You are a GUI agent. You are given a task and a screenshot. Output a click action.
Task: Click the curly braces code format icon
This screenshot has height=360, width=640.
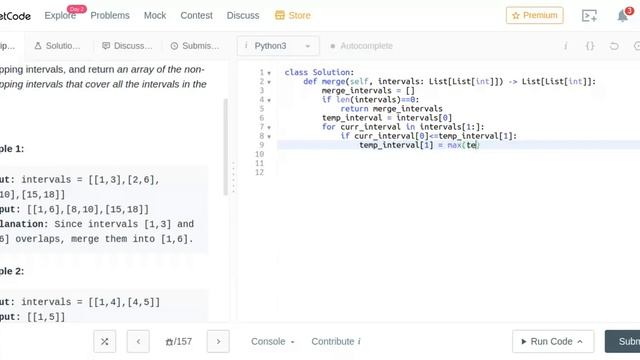tap(590, 46)
